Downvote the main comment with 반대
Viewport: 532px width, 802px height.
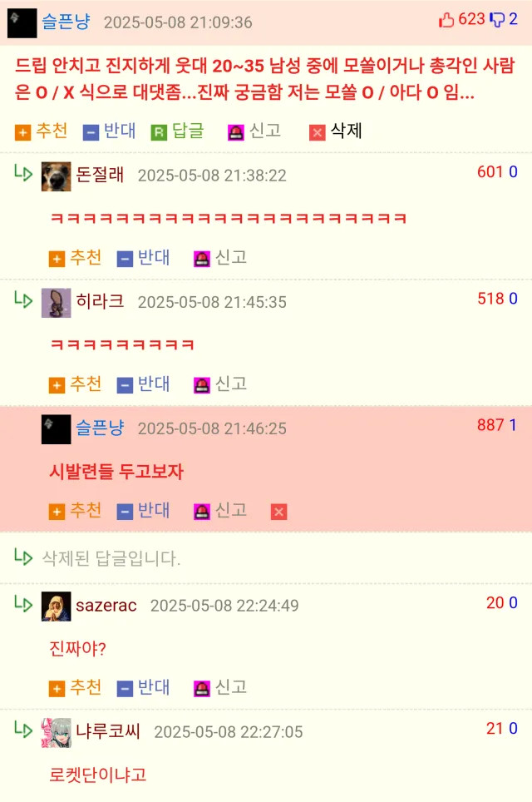pos(110,131)
